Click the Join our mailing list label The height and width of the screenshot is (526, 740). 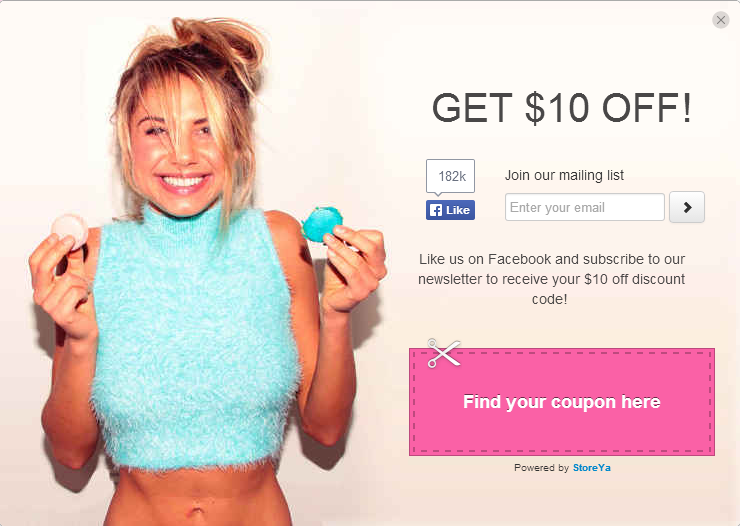click(x=564, y=175)
